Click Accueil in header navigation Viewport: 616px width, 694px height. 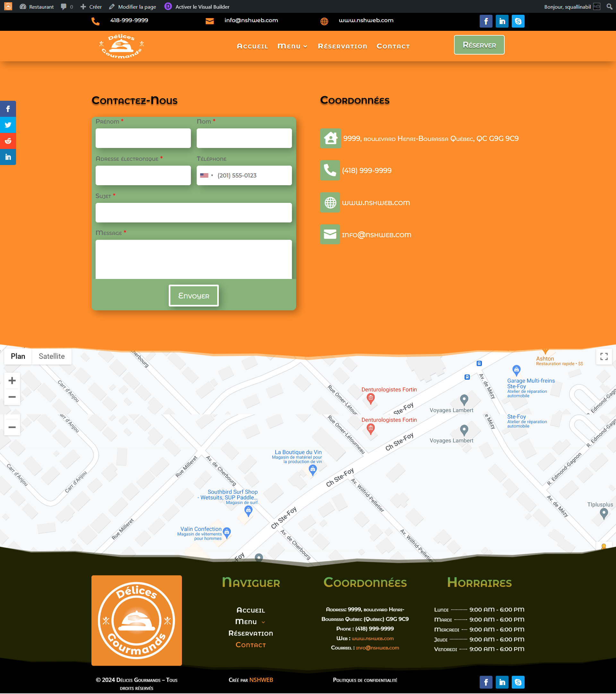[252, 46]
